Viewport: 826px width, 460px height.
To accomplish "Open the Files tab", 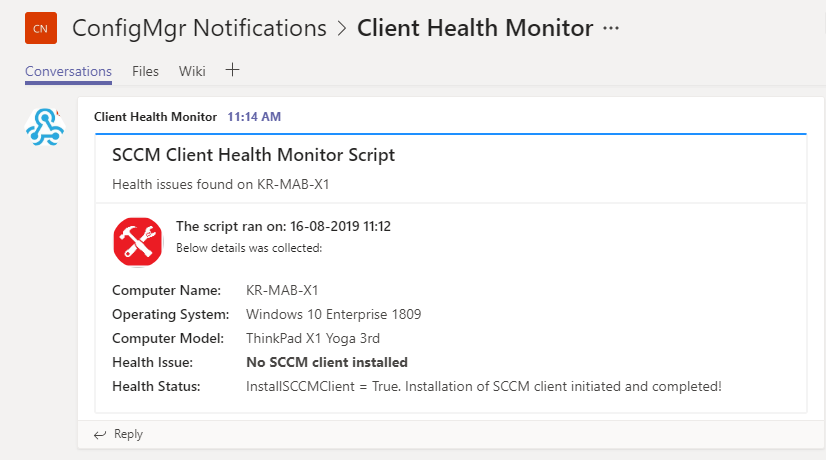I will tap(145, 71).
